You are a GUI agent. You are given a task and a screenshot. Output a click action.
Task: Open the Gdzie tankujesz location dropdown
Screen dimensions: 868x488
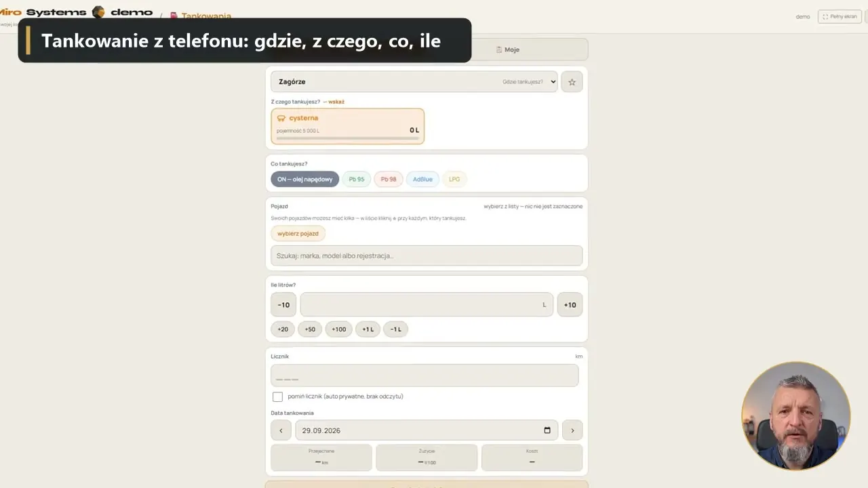click(414, 82)
